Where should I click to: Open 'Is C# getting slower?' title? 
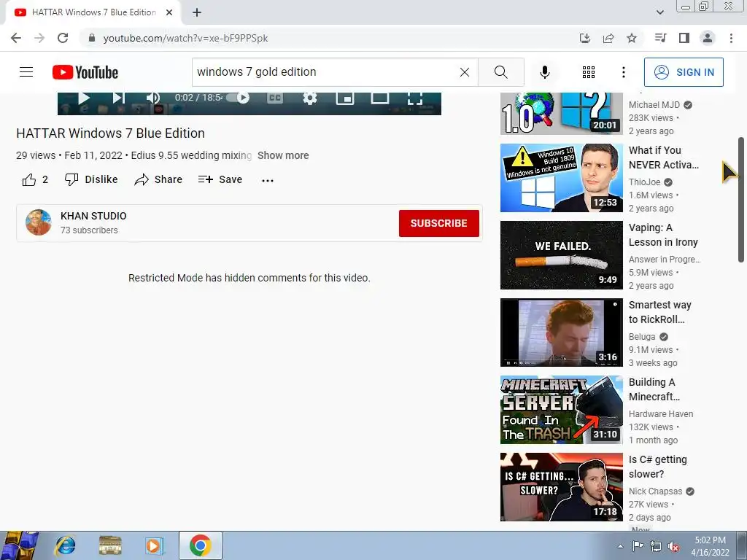(657, 467)
